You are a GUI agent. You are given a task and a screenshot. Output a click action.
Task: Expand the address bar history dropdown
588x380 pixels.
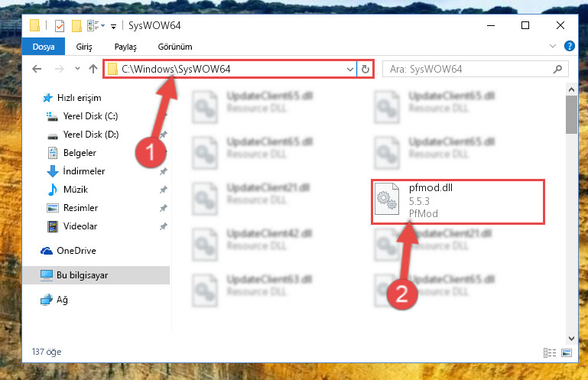pos(350,69)
